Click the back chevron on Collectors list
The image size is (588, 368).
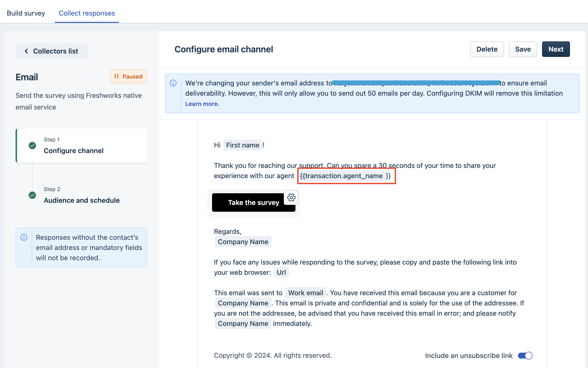pos(26,51)
